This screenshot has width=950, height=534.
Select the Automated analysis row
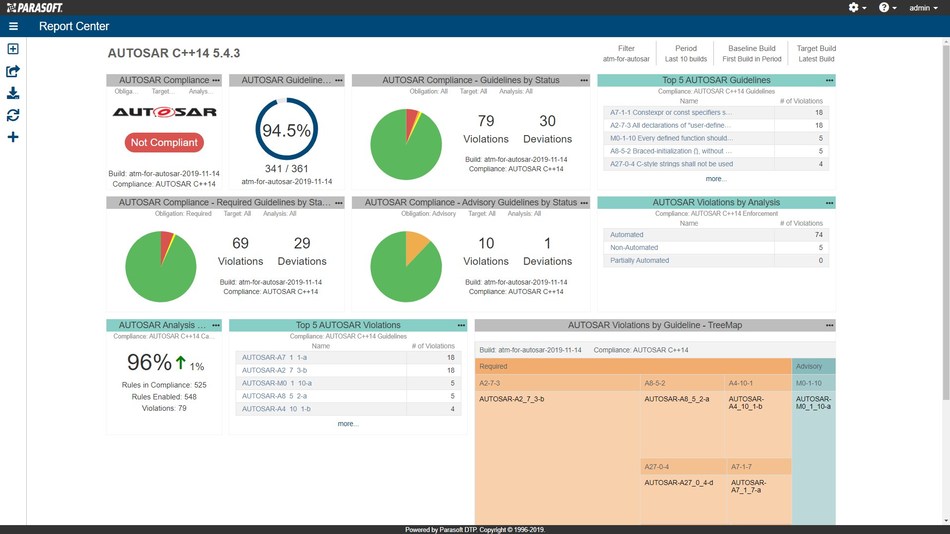point(716,235)
